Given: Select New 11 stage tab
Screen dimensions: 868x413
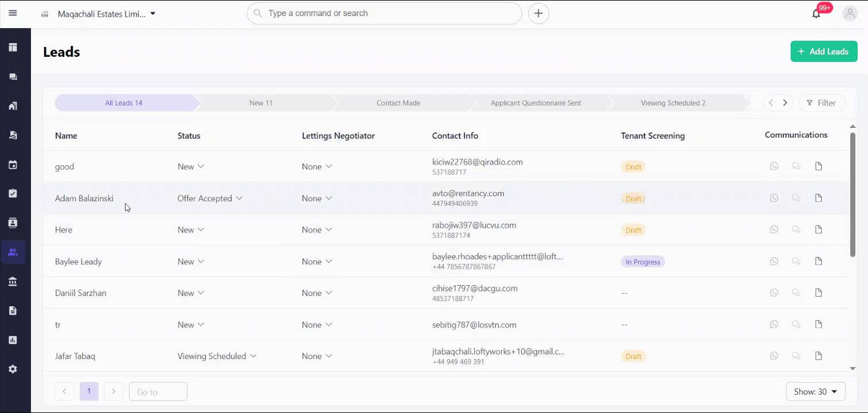Looking at the screenshot, I should pos(261,103).
